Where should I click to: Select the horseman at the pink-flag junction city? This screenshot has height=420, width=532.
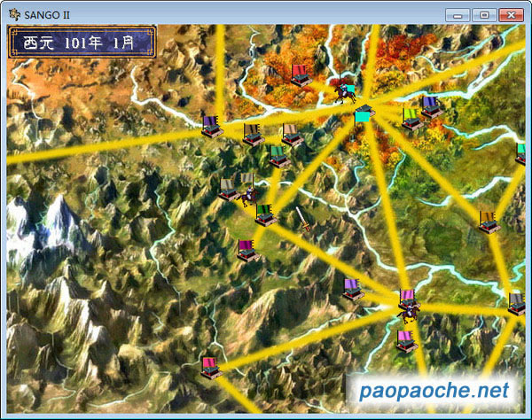[408, 310]
